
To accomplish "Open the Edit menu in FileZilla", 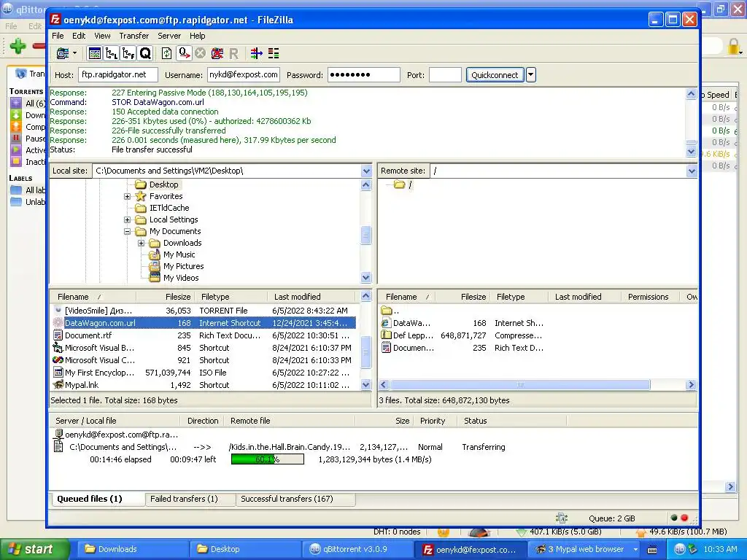I will click(x=79, y=36).
